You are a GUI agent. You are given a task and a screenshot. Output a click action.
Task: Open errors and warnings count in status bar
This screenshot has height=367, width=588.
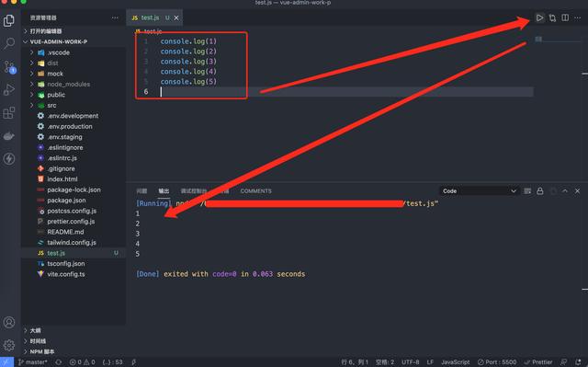point(82,362)
